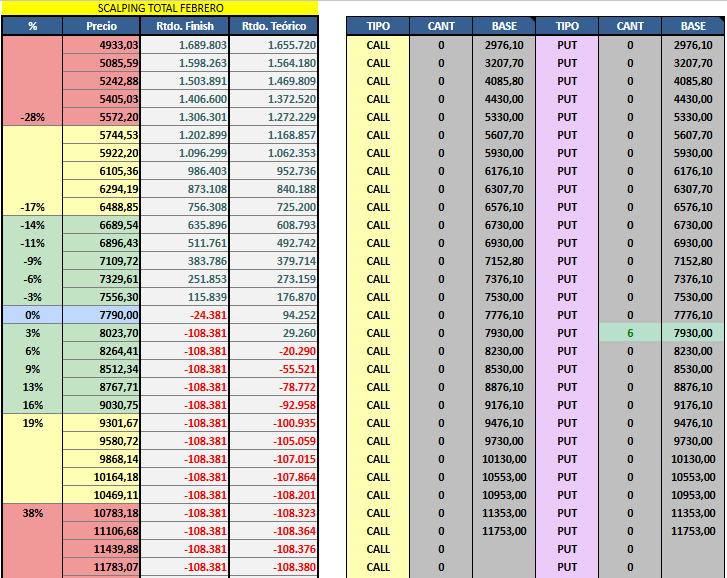
Task: Select price cell 7790,00
Action: tap(101, 315)
